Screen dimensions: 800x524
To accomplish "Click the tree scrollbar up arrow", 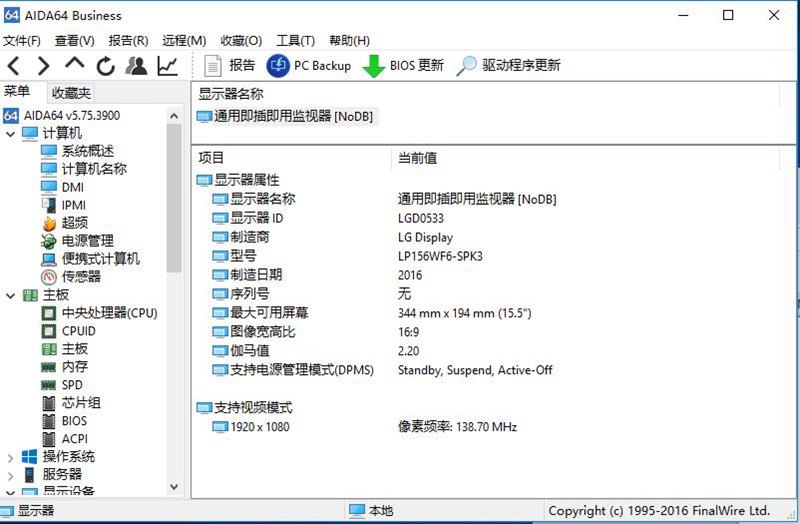I will pyautogui.click(x=174, y=116).
